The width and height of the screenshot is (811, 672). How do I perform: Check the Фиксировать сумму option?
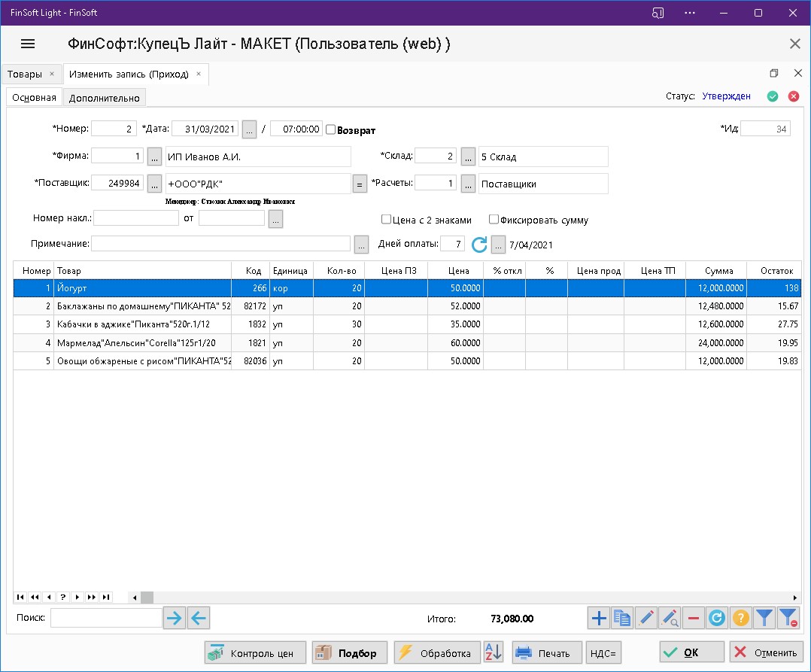pos(494,220)
